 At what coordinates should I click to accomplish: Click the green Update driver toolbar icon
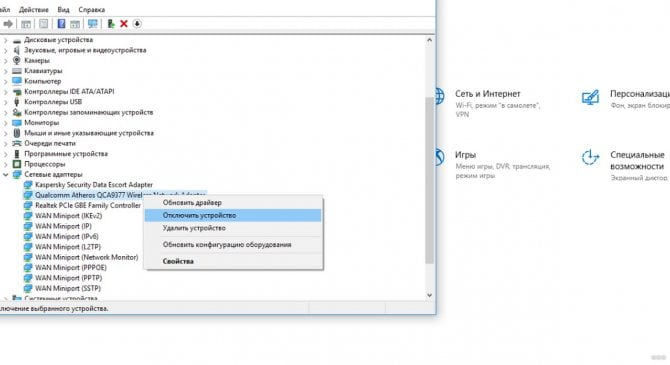click(111, 24)
